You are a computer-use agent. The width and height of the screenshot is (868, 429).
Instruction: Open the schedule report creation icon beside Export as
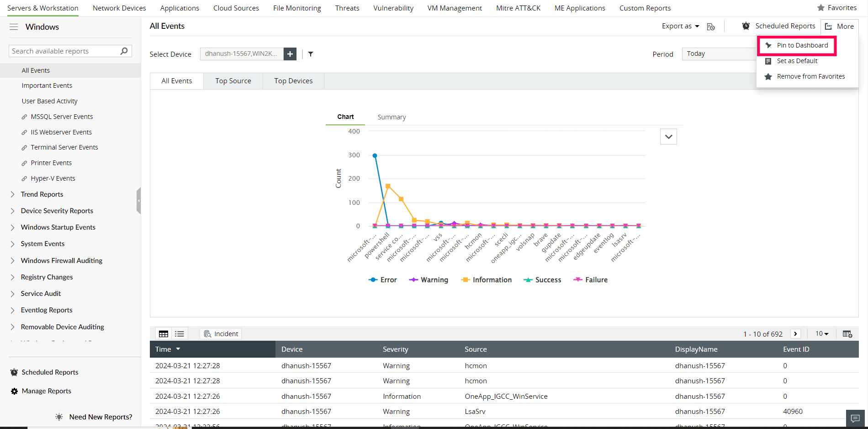coord(711,27)
